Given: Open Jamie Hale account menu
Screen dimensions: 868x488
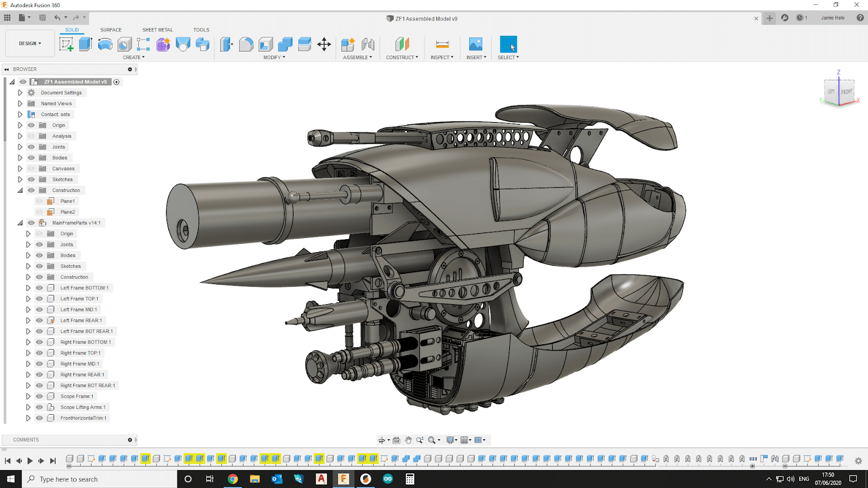Looking at the screenshot, I should pos(833,18).
